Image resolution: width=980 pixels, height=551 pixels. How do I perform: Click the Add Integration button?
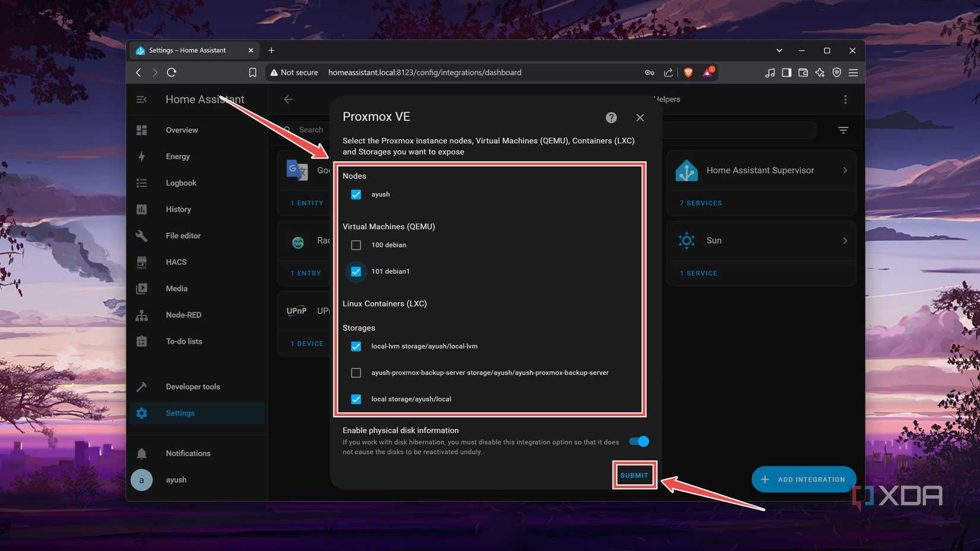point(804,479)
